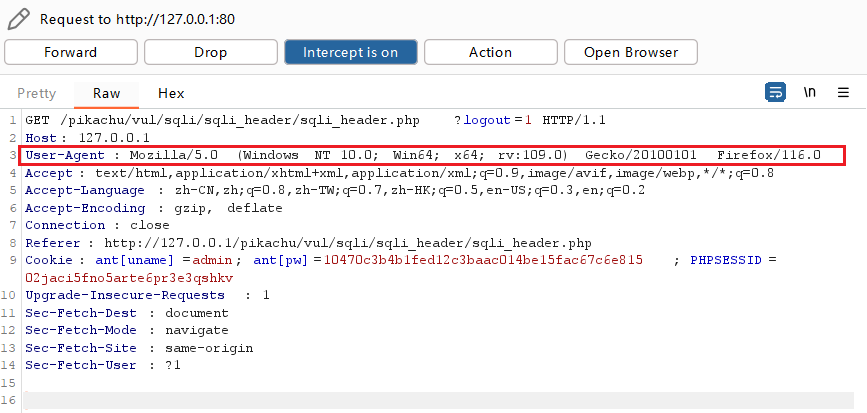Screen dimensions: 867x413
Task: Click the same-origin value
Action: (209, 348)
